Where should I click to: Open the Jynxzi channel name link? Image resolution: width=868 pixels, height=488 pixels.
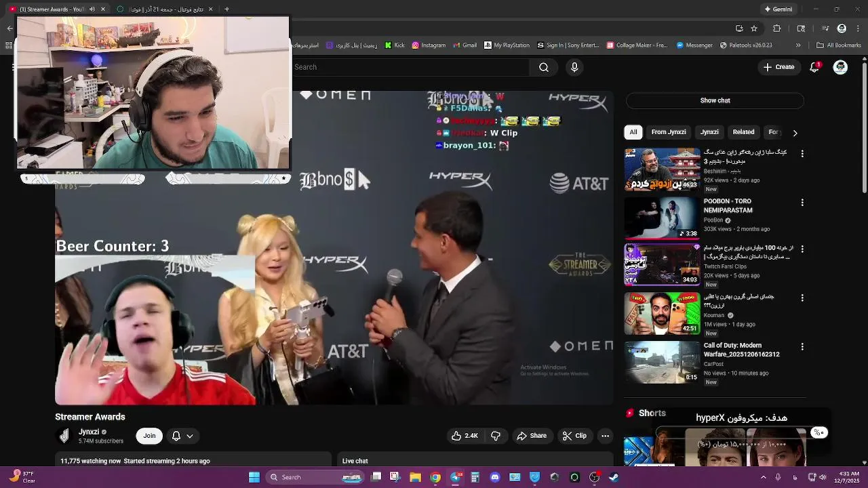[89, 432]
